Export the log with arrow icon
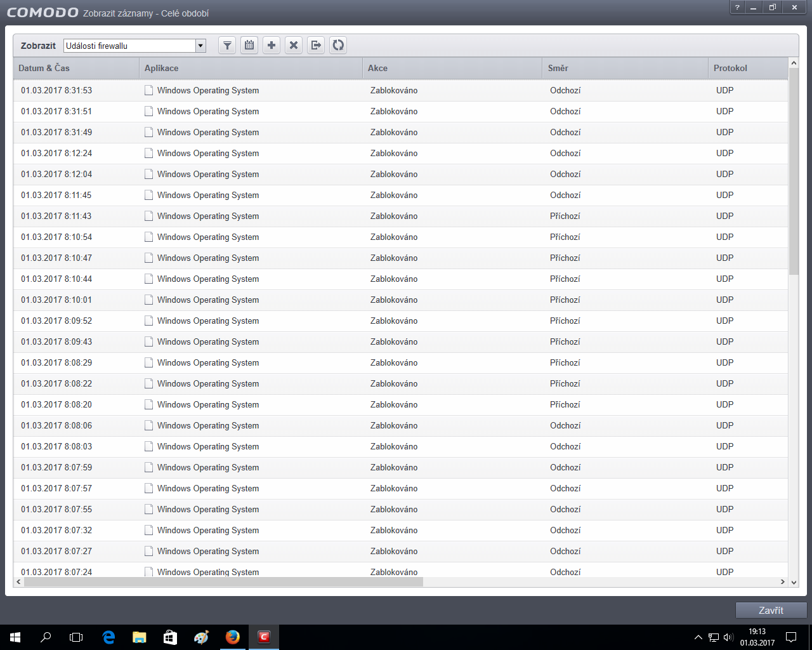Image resolution: width=812 pixels, height=650 pixels. pyautogui.click(x=316, y=45)
